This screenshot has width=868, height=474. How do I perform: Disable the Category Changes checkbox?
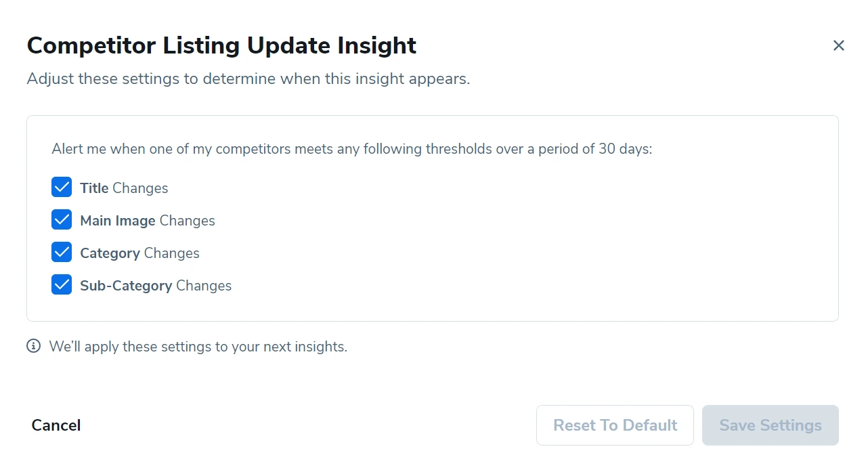coord(62,253)
